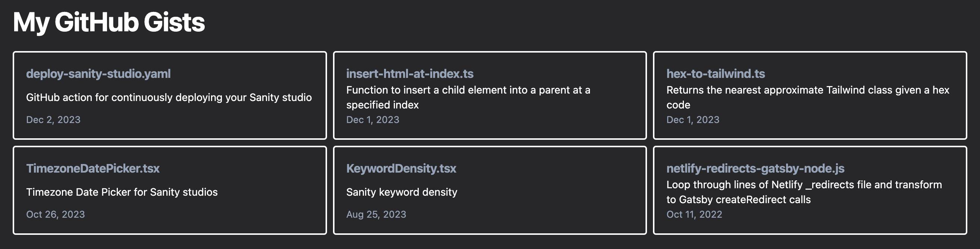Click the Dec 2, 2023 date label
Screen dimensions: 980x249
[x=53, y=120]
